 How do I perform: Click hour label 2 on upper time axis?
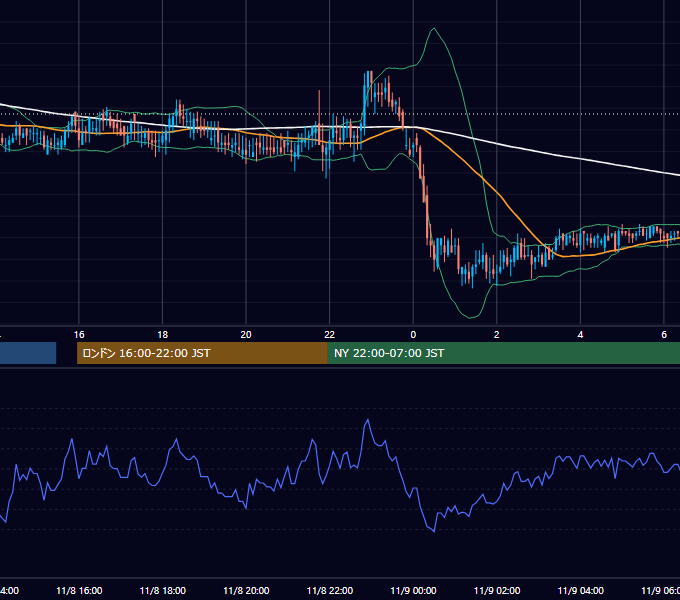497,335
